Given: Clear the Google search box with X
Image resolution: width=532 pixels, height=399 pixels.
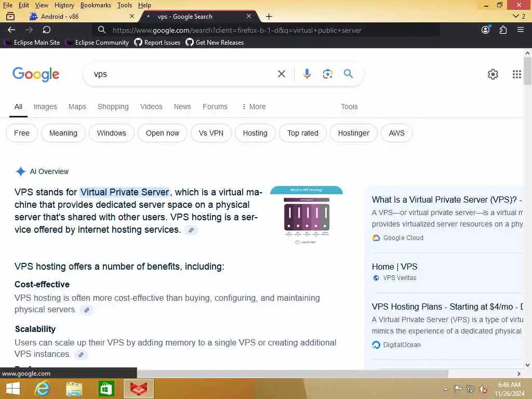Looking at the screenshot, I should [x=281, y=74].
